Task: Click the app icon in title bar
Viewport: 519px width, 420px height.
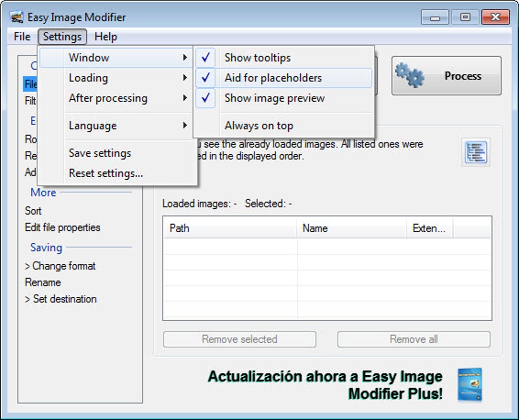Action: click(x=17, y=17)
